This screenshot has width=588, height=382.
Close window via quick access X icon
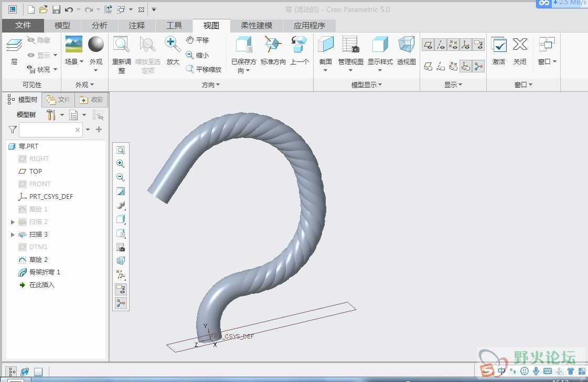pos(142,10)
